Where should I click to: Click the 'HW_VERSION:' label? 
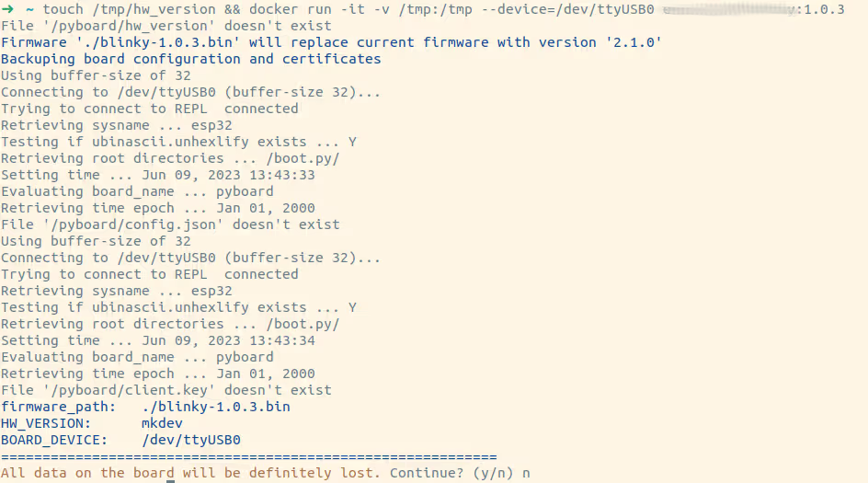[x=46, y=423]
